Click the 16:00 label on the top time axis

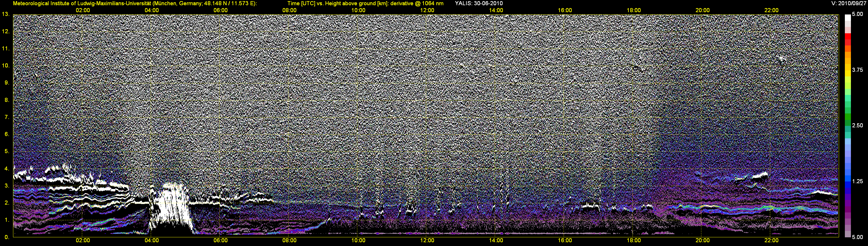565,10
